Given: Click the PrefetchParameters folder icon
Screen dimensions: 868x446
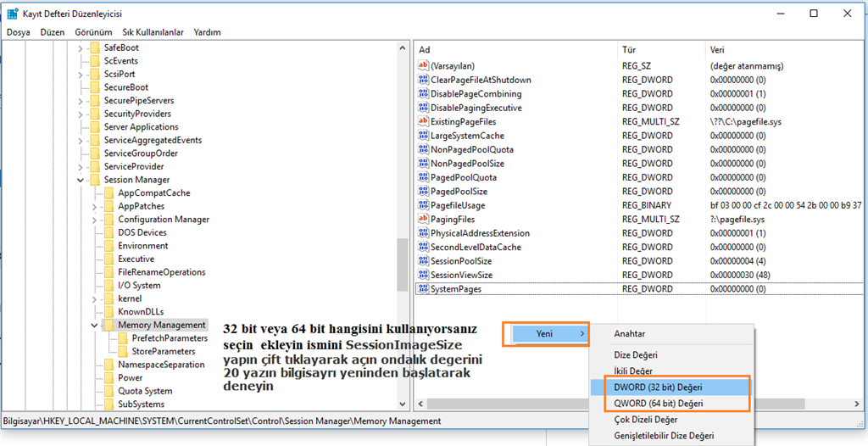Looking at the screenshot, I should (122, 338).
